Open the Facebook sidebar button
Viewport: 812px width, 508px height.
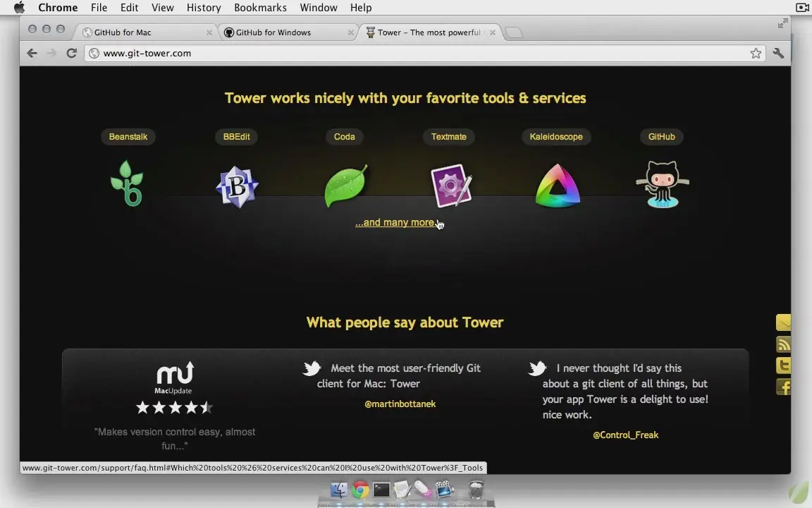tap(783, 387)
